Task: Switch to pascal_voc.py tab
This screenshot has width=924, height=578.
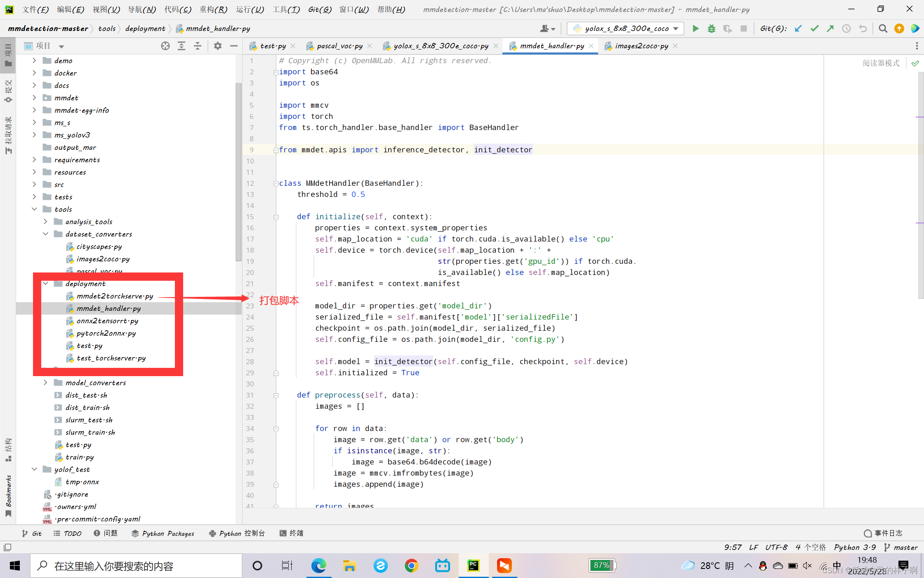Action: (339, 46)
